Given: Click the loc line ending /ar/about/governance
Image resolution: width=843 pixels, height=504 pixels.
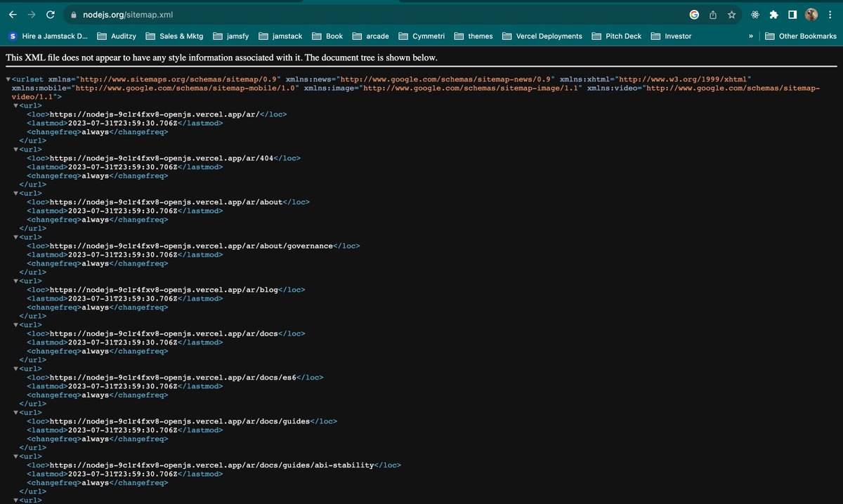Looking at the screenshot, I should click(193, 246).
